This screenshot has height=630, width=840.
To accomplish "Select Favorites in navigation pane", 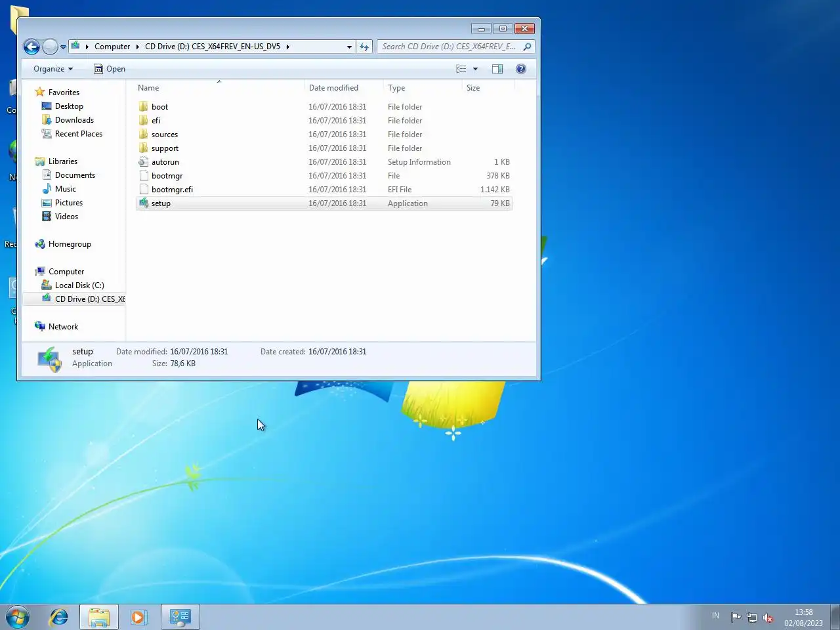I will (x=64, y=93).
